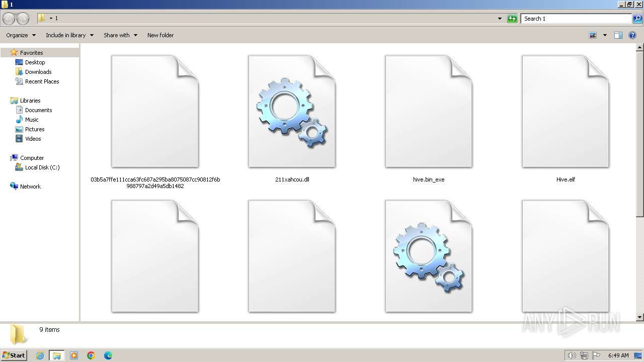Viewport: 644px width, 362px height.
Task: Click the Back navigation arrow
Action: pos(9,19)
